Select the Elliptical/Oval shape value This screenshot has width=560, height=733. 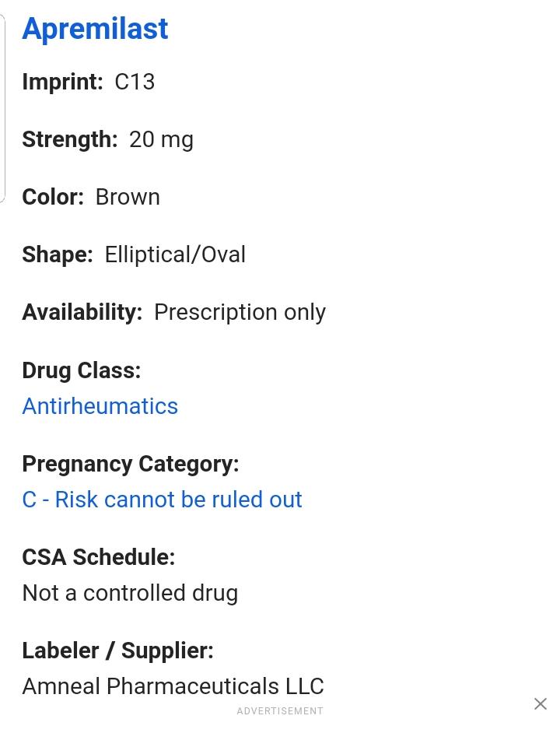click(x=175, y=254)
